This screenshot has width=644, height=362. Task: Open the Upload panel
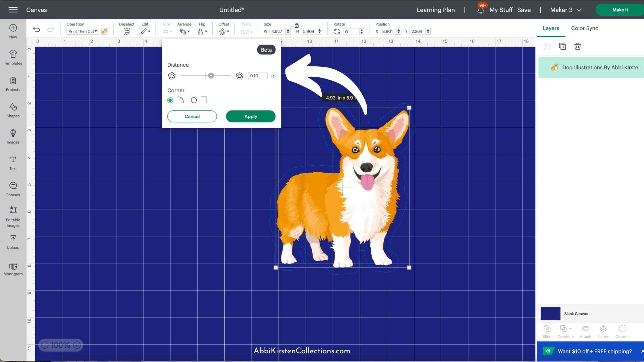click(x=13, y=242)
